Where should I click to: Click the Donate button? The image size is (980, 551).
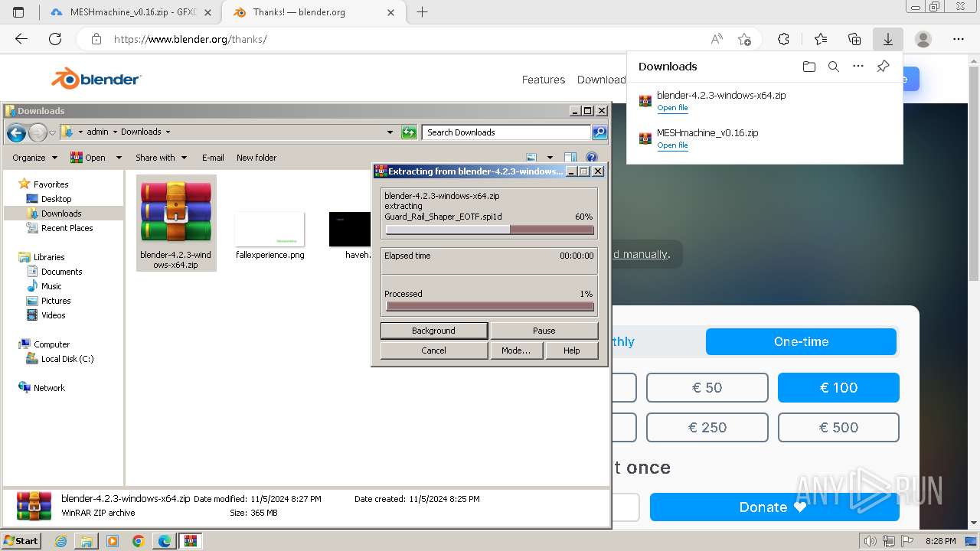coord(774,507)
